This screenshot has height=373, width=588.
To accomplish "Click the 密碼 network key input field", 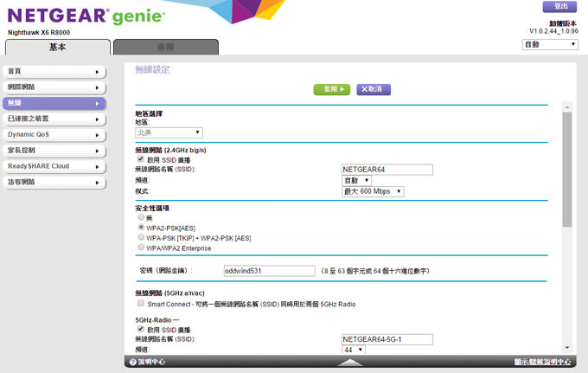I will click(x=268, y=271).
